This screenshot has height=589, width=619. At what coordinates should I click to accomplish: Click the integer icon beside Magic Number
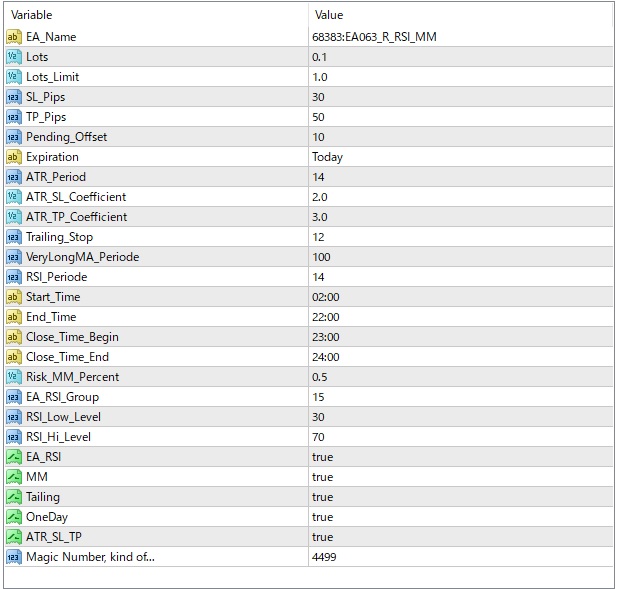click(14, 557)
